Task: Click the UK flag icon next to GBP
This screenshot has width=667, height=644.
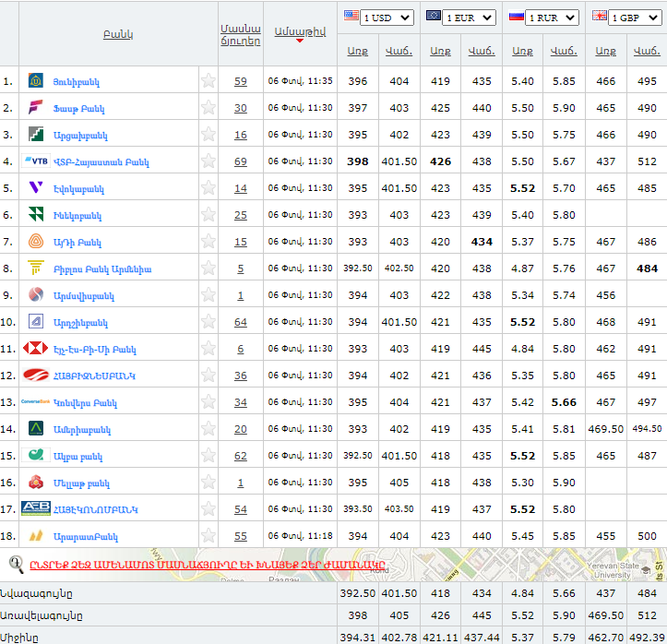Action: [x=600, y=17]
